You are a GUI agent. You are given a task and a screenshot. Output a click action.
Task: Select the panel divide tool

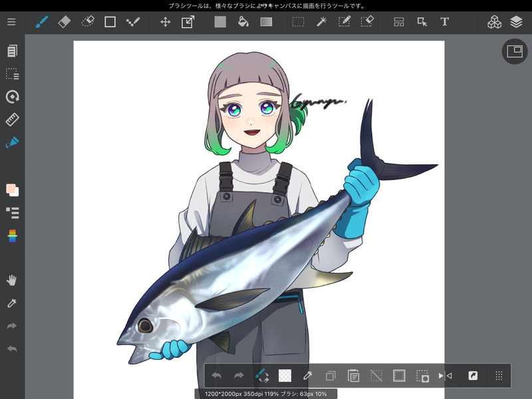point(399,22)
